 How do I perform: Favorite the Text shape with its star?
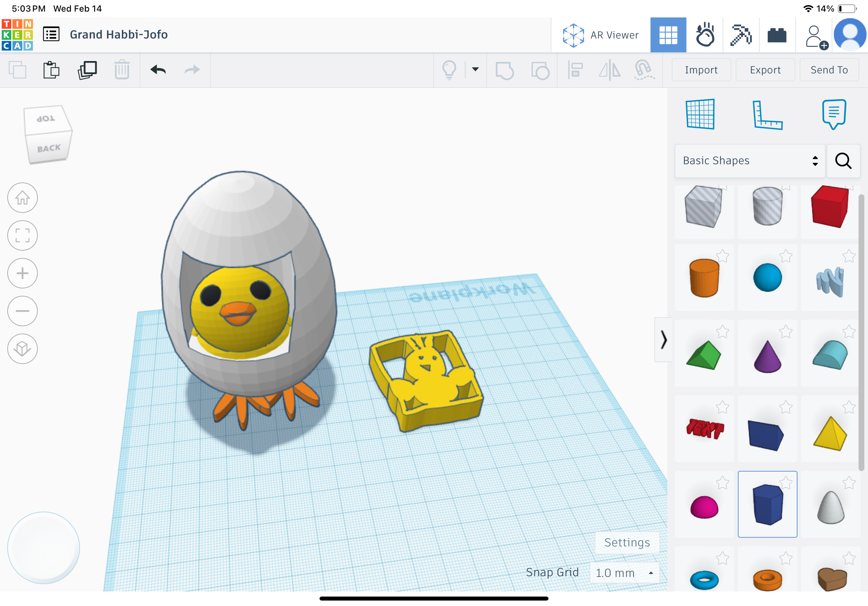point(723,407)
